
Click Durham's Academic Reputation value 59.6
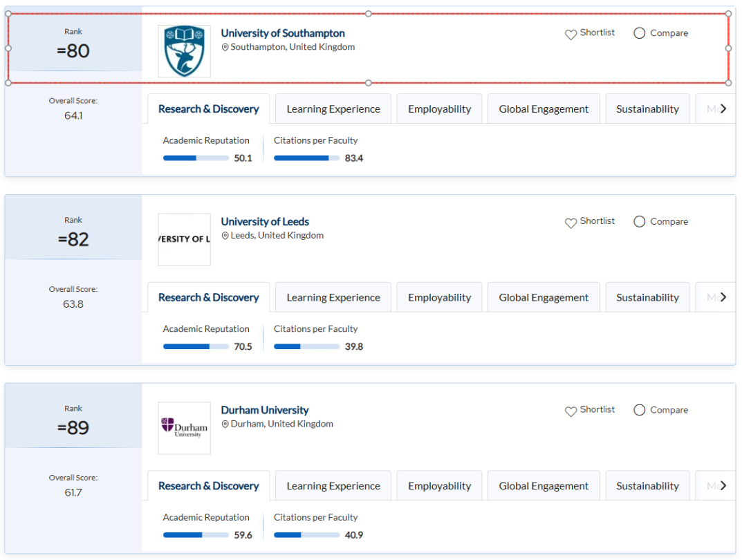pyautogui.click(x=243, y=535)
